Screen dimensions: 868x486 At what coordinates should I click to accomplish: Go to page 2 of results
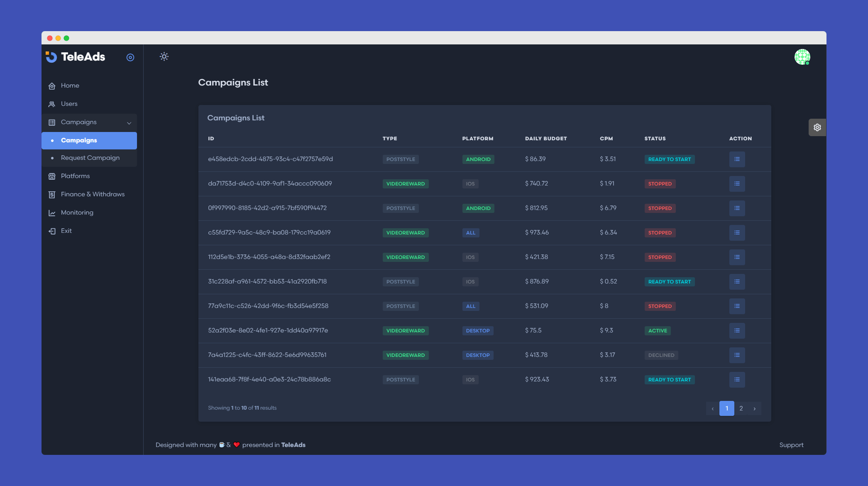(741, 408)
